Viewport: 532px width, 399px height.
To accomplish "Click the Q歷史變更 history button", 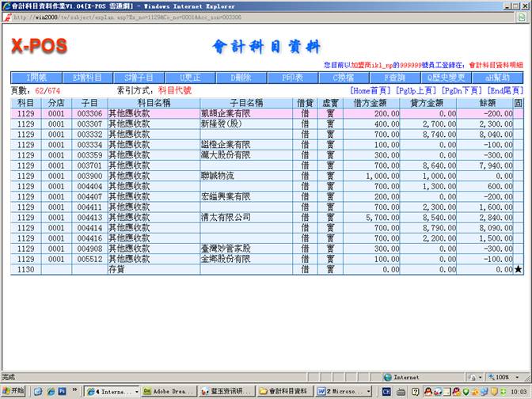I will (x=447, y=78).
